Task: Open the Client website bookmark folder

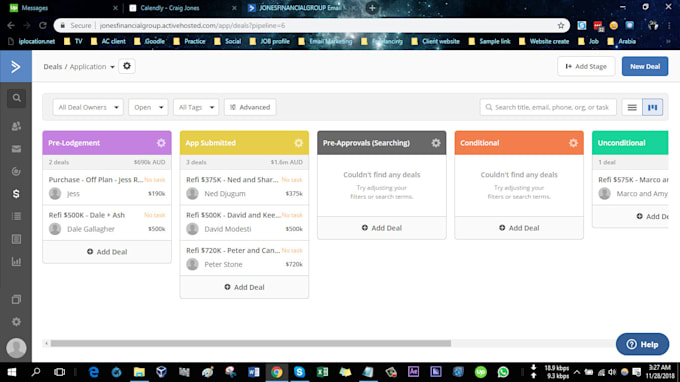Action: pyautogui.click(x=436, y=41)
